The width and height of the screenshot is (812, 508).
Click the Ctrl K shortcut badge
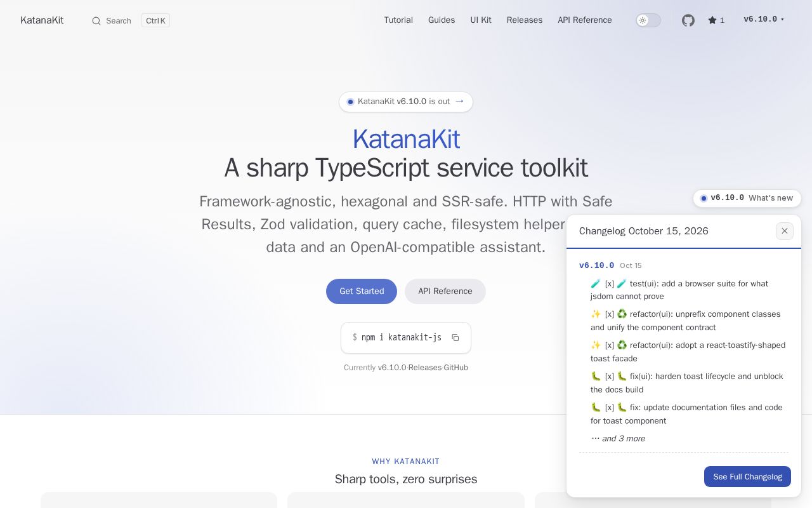tap(155, 21)
